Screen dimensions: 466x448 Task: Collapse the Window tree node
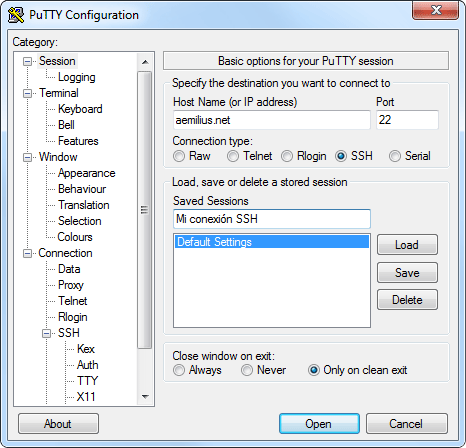point(27,157)
